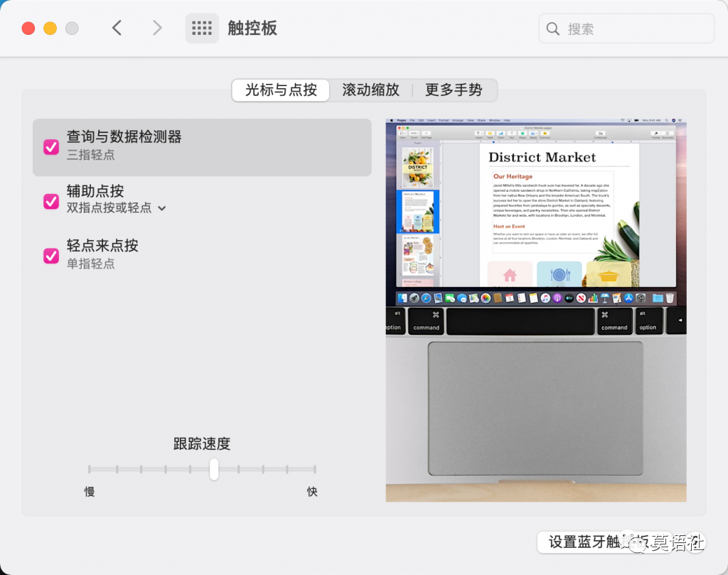The width and height of the screenshot is (728, 575).
Task: Click the 单指轻点 subtitle
Action: tap(90, 264)
